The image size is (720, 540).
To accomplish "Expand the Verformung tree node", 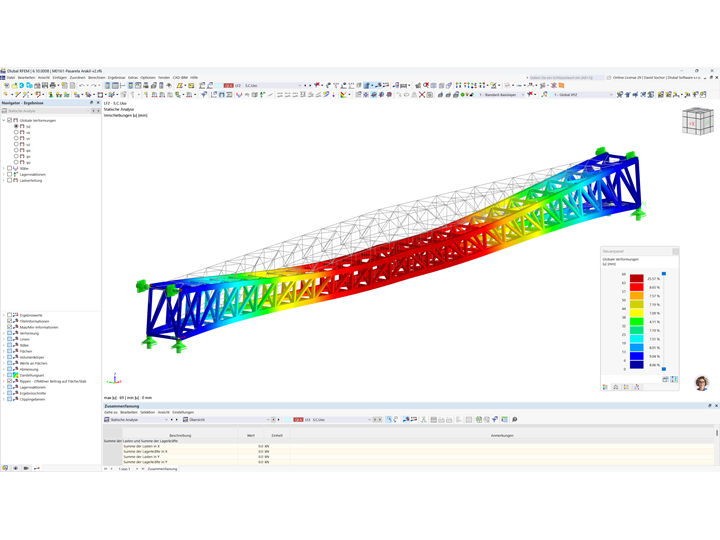I will point(4,333).
